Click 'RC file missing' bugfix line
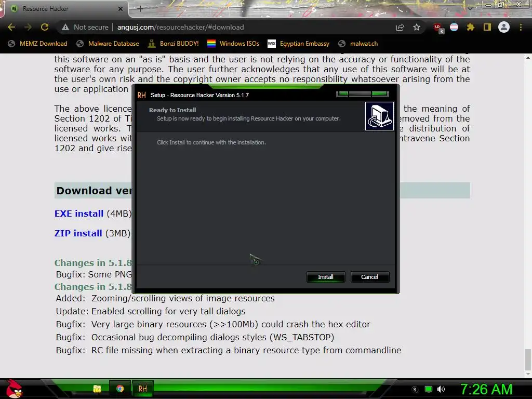Screen dimensions: 532x399 (x=229, y=350)
